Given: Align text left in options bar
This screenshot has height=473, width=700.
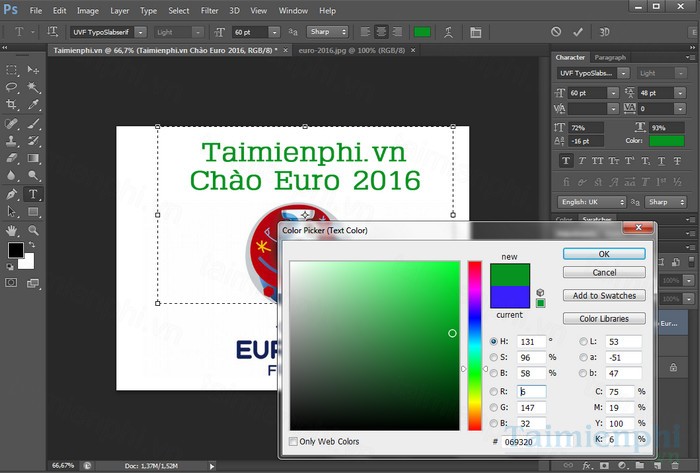Looking at the screenshot, I should [x=365, y=32].
